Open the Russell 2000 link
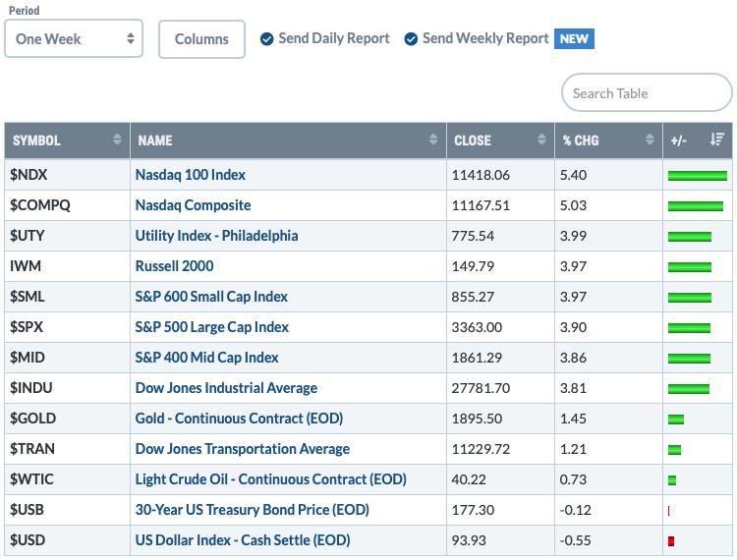This screenshot has width=737, height=560. pos(174,266)
